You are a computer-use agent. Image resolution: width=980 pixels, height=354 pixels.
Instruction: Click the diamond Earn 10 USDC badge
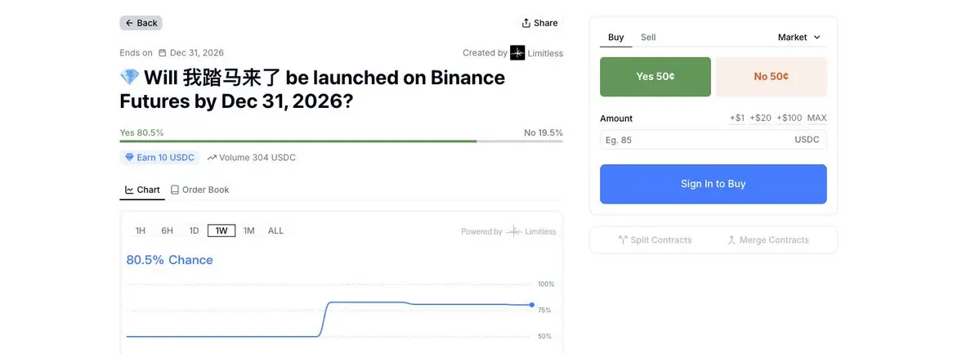(159, 157)
